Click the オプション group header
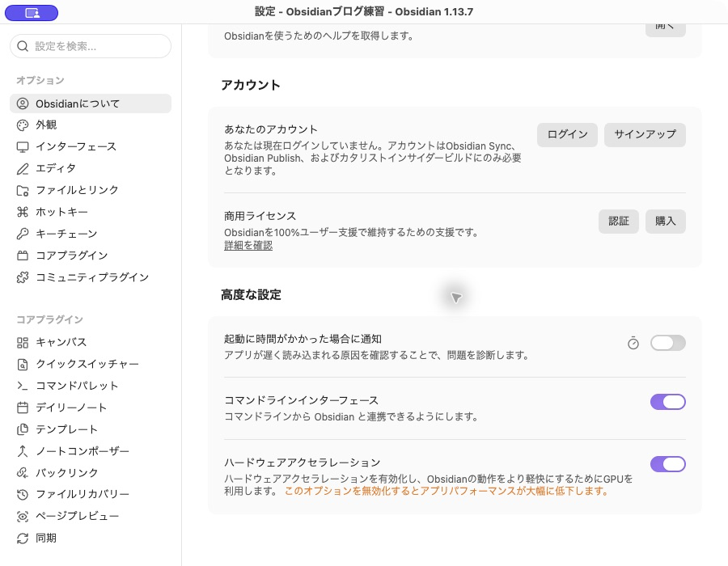 (40, 80)
